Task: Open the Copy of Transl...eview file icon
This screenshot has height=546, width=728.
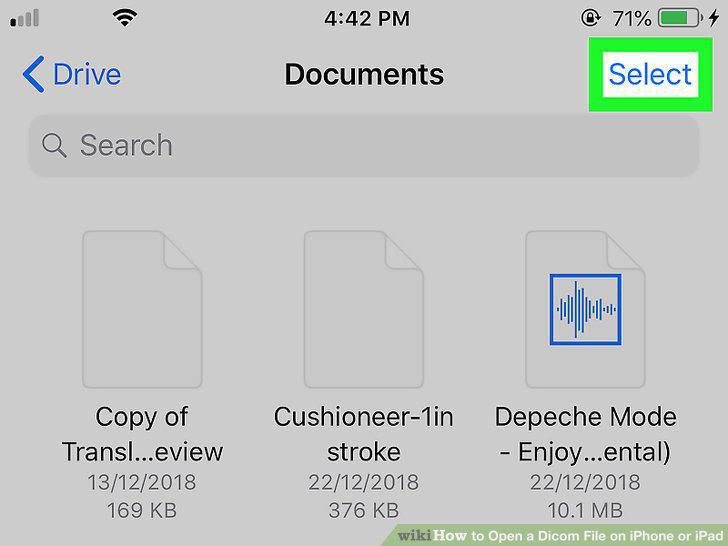Action: (x=142, y=309)
